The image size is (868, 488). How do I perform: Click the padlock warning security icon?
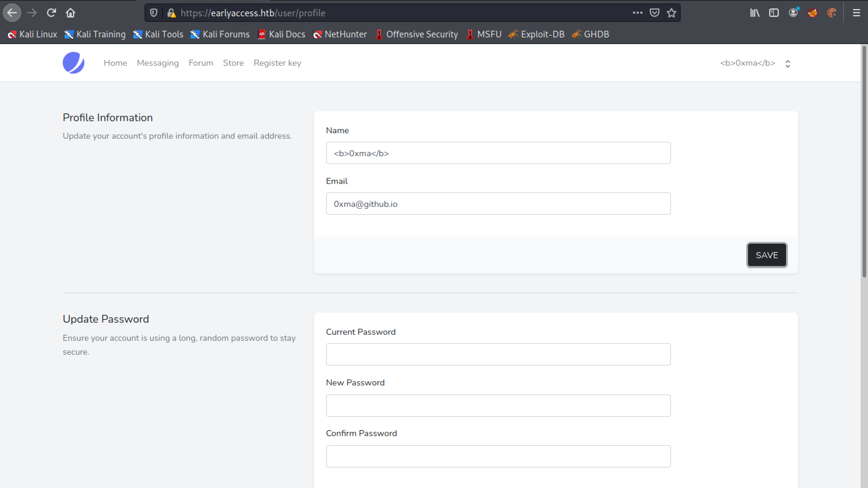171,13
